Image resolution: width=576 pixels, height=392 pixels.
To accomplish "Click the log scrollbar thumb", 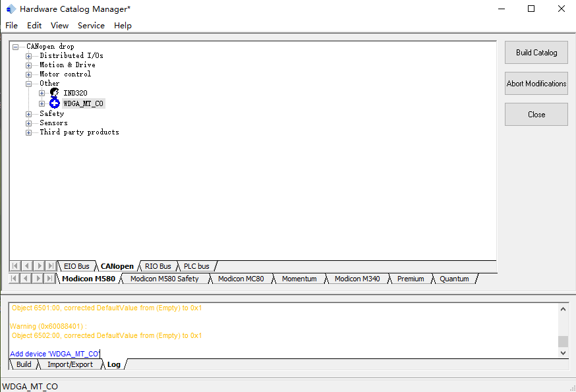I will pyautogui.click(x=563, y=341).
